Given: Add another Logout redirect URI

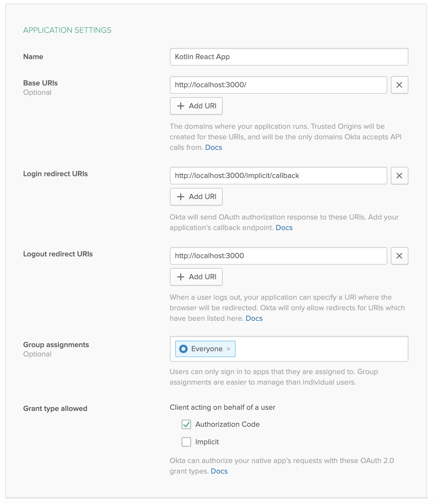Looking at the screenshot, I should 196,277.
